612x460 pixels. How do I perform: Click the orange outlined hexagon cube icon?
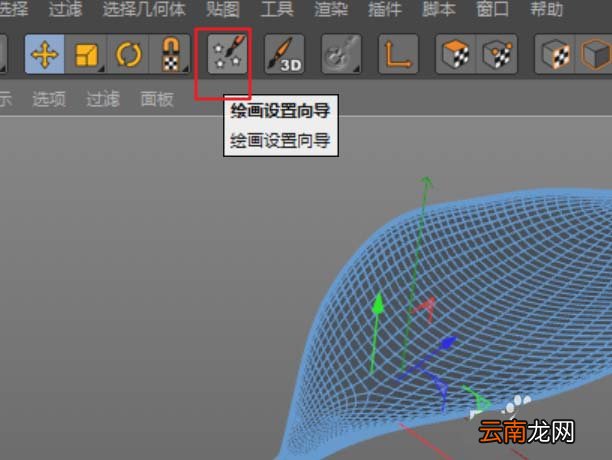[x=595, y=54]
